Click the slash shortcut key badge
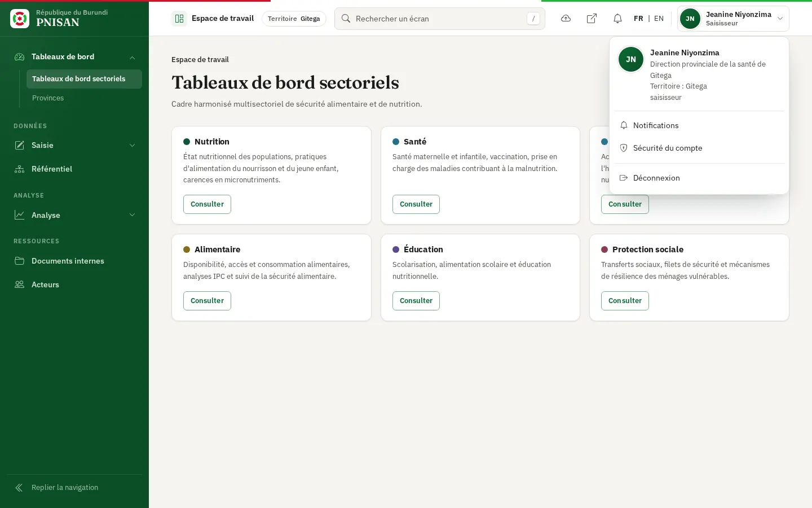 533,19
